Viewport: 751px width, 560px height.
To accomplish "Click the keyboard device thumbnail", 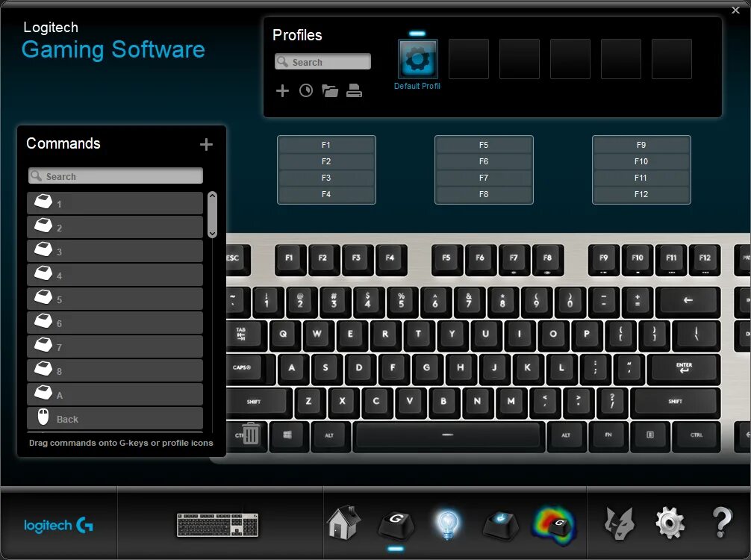I will (x=217, y=525).
